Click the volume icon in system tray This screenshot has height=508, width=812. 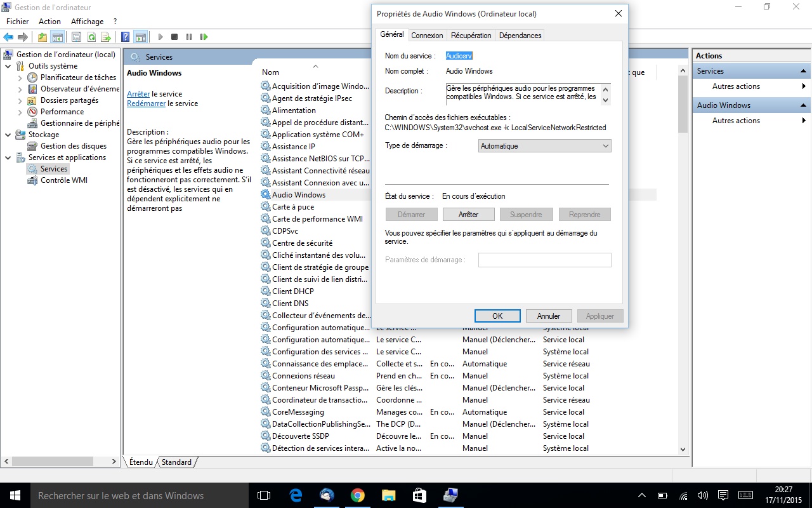click(702, 495)
